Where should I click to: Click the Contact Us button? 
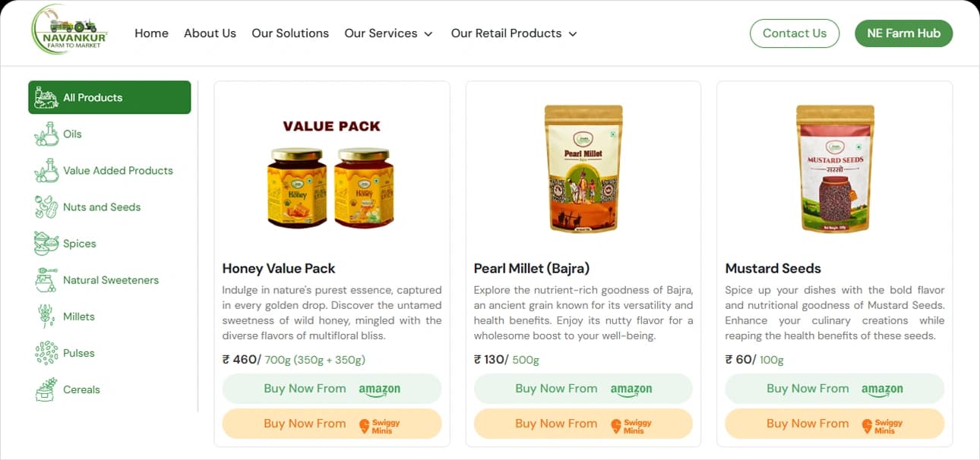pos(794,33)
